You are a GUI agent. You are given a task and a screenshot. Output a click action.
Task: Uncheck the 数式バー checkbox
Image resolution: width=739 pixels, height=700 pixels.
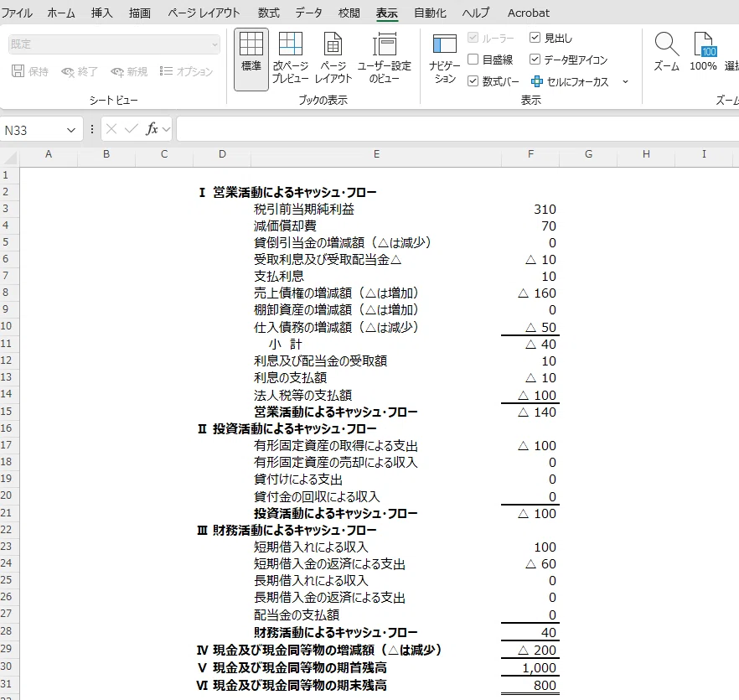click(x=473, y=81)
